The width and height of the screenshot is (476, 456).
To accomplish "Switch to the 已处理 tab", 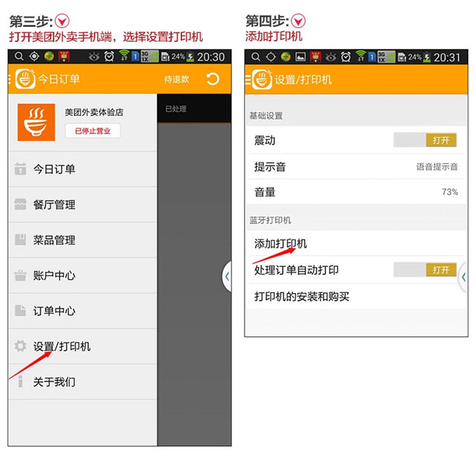I will [x=176, y=109].
